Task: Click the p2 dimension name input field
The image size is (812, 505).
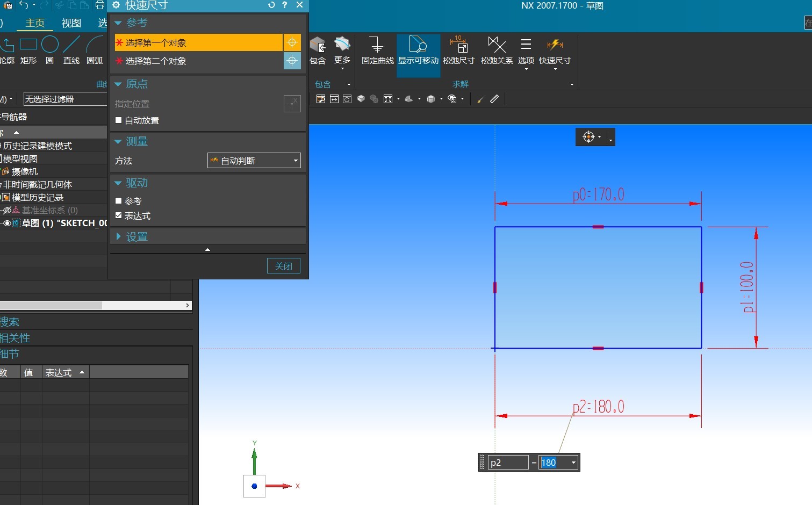Action: tap(508, 463)
